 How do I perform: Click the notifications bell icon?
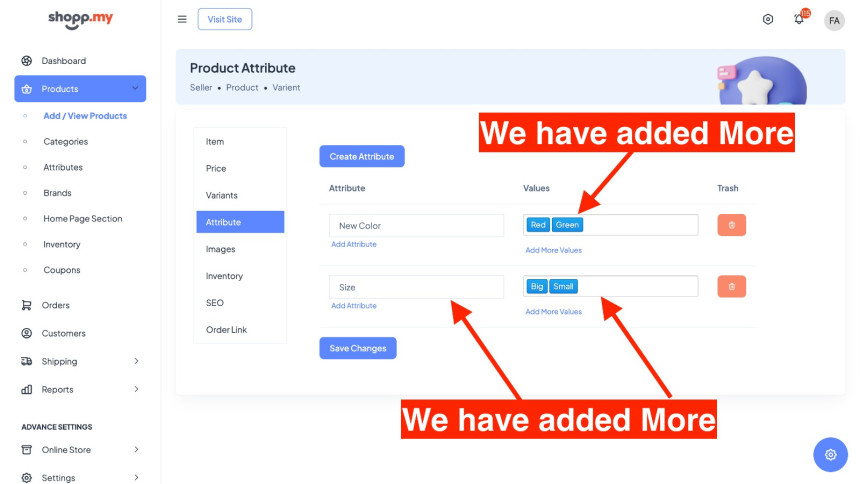pos(799,19)
